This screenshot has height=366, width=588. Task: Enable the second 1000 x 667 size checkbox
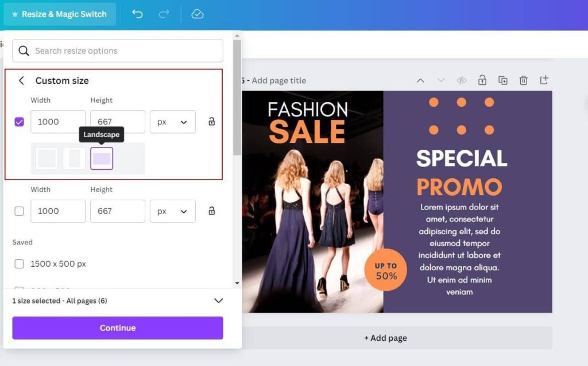pyautogui.click(x=19, y=211)
